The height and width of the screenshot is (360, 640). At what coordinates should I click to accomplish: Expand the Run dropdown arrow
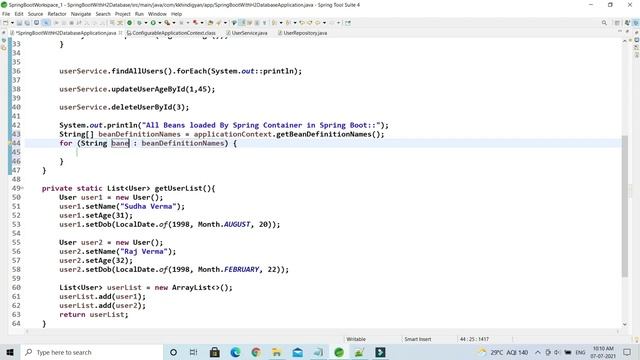tap(159, 23)
